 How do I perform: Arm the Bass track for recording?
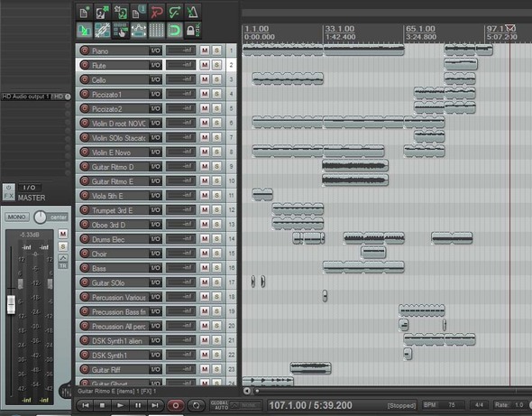(x=85, y=268)
